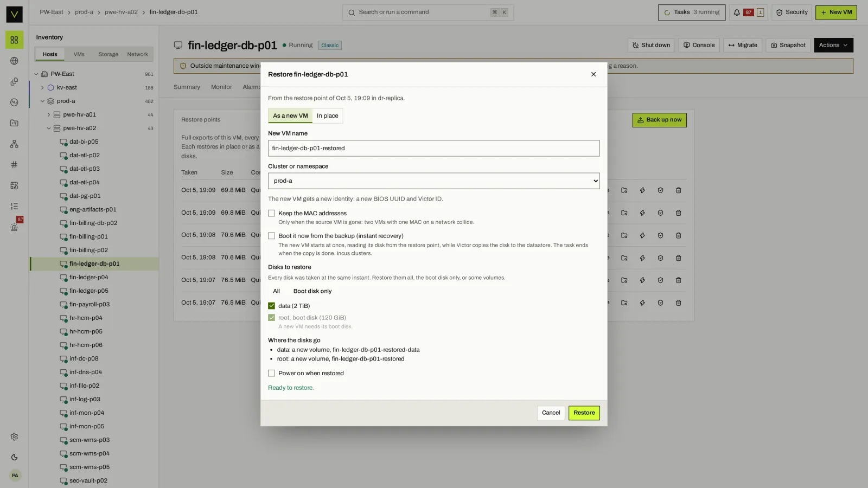
Task: Click the network hierarchy icon in the left rail
Action: click(x=14, y=144)
